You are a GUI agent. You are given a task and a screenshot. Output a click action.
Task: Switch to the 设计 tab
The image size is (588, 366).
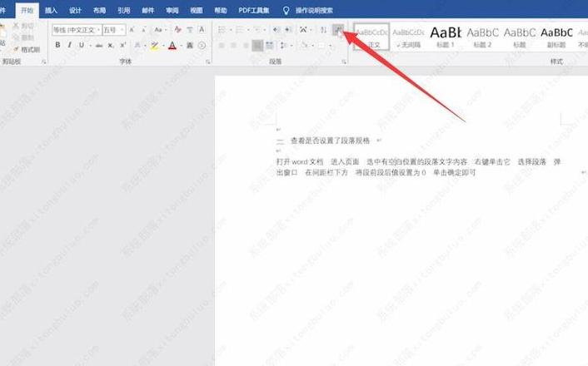pos(75,10)
